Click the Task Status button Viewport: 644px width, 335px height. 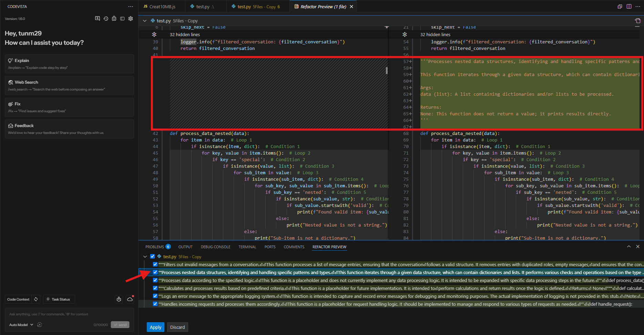click(x=58, y=299)
